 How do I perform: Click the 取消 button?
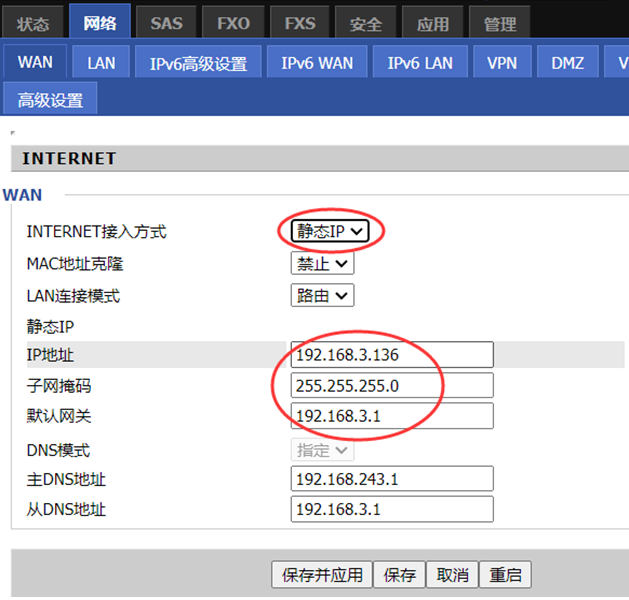tap(452, 574)
